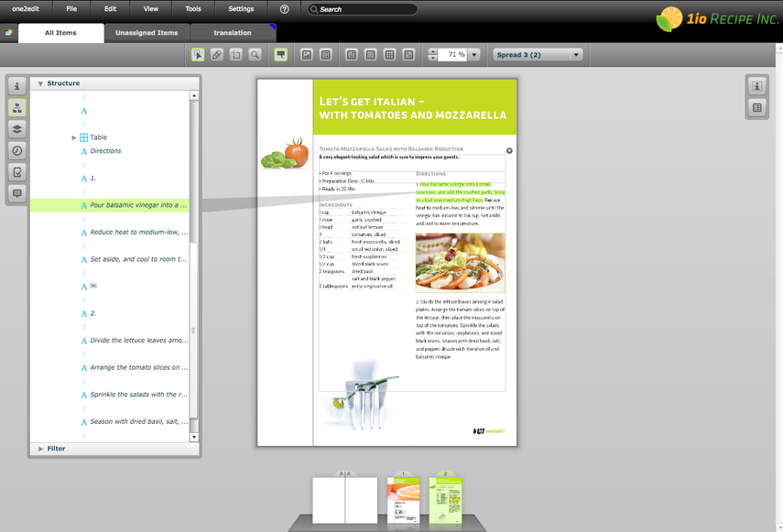
Task: Open the help question mark icon
Action: pos(285,9)
